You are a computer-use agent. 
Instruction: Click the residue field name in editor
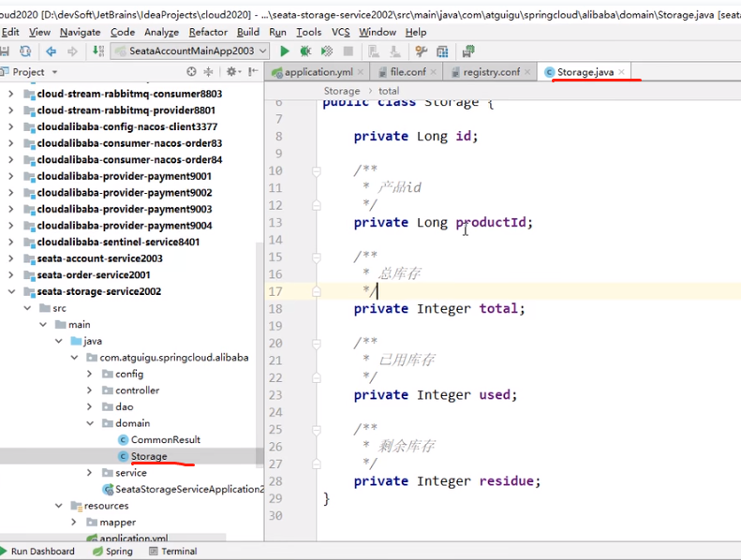[x=506, y=481]
